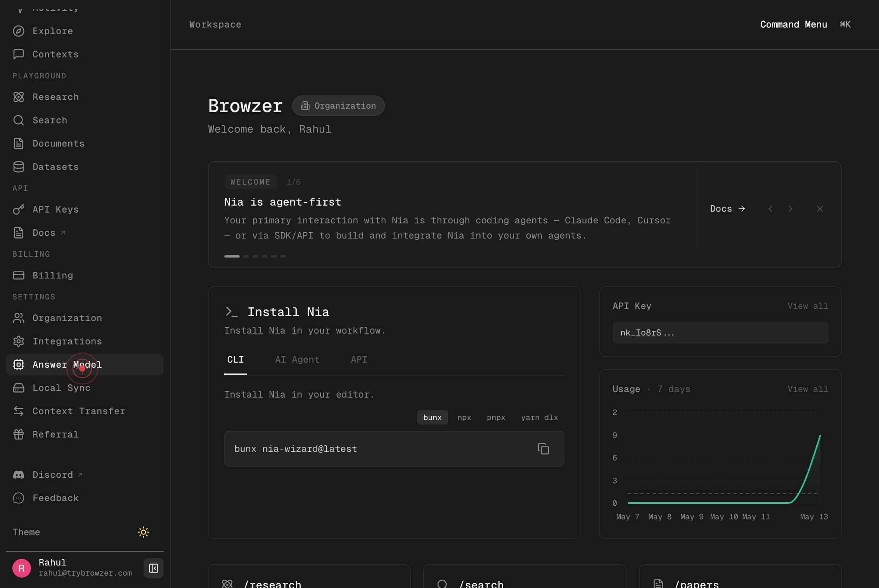This screenshot has height=588, width=879.
Task: Click the bunx nia-wizard@latest command box
Action: point(394,449)
